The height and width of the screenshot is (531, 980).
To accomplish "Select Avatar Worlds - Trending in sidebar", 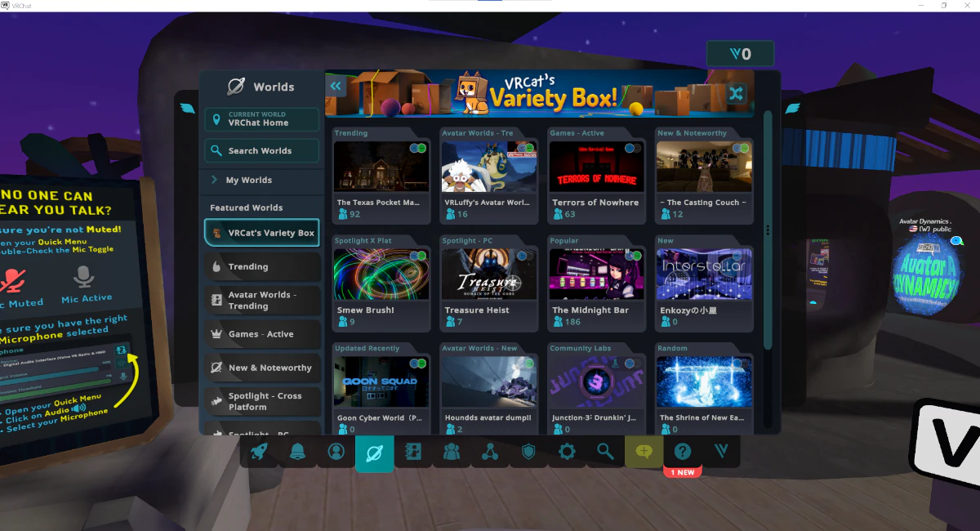I will 263,301.
